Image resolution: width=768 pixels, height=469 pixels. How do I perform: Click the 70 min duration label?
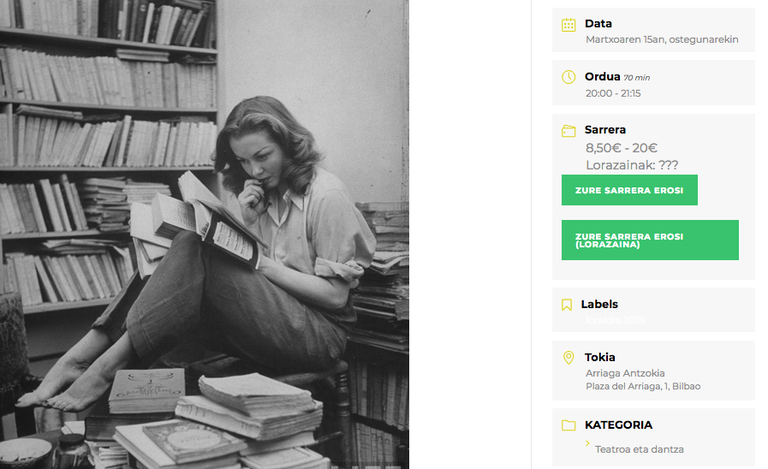[637, 78]
